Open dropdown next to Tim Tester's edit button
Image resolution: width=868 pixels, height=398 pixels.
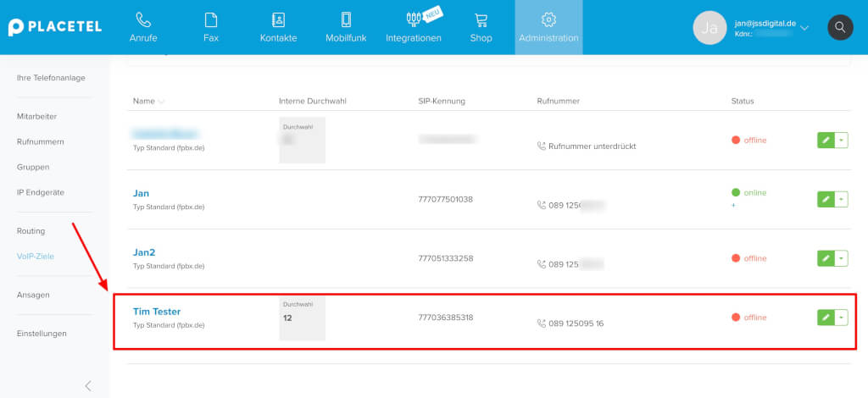841,318
